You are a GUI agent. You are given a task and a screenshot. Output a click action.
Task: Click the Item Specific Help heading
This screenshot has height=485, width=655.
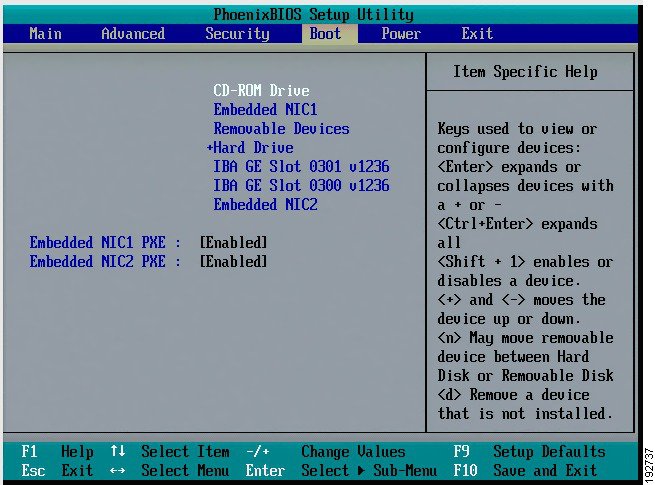[526, 71]
